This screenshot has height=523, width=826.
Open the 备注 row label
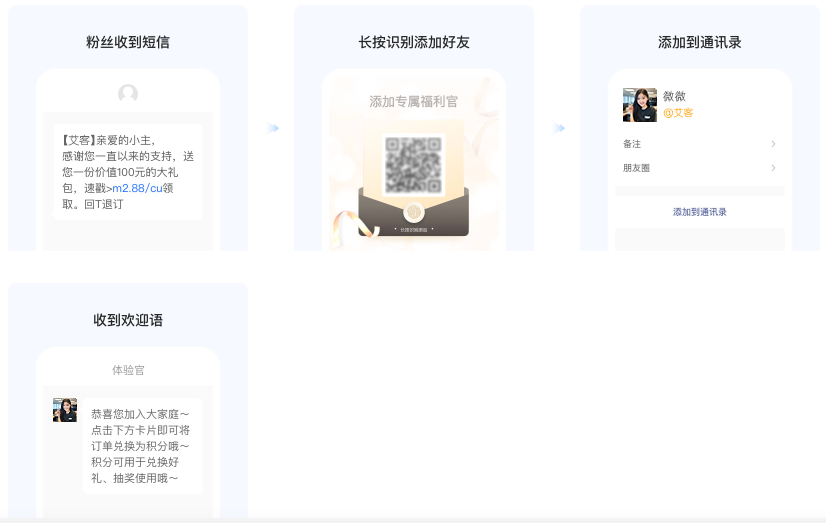tap(632, 144)
